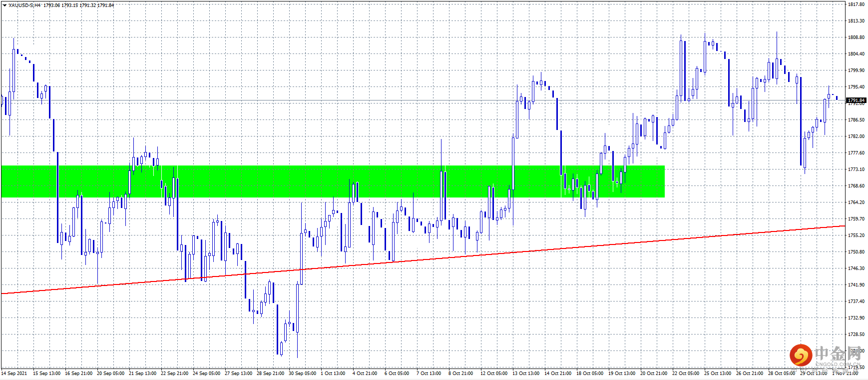Select the red ascending trendline
Screen dimensions: 868x380
pos(423,260)
